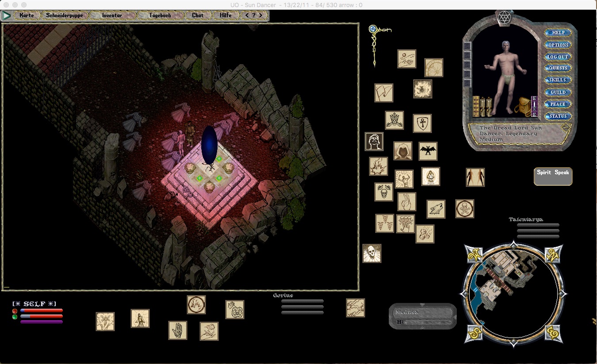The height and width of the screenshot is (364, 597).
Task: Click the falling skulls spell icon
Action: click(425, 234)
